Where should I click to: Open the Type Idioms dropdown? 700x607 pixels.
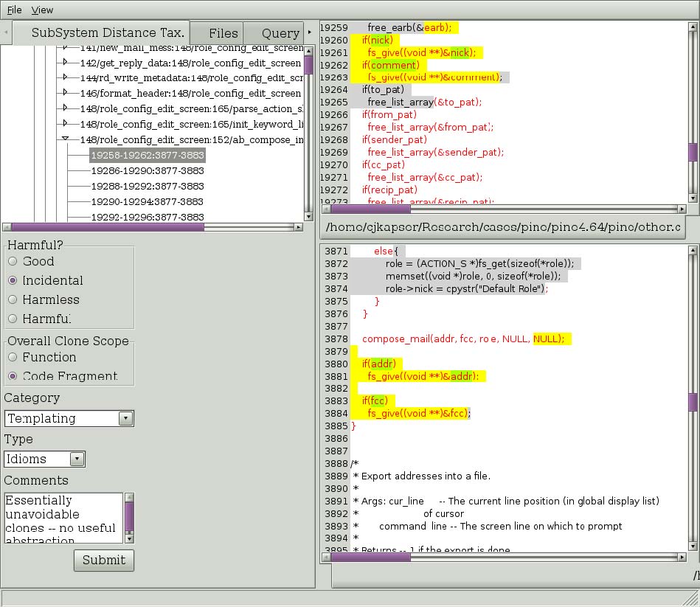click(x=44, y=459)
